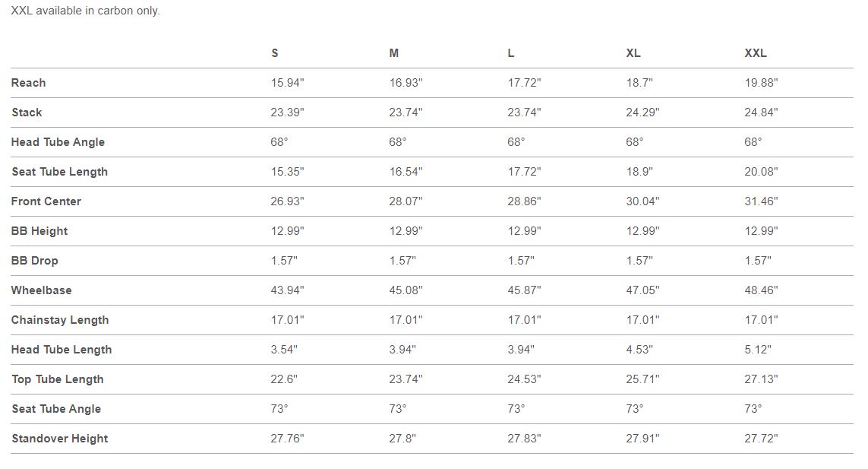Click the XXL size column header

(x=756, y=53)
